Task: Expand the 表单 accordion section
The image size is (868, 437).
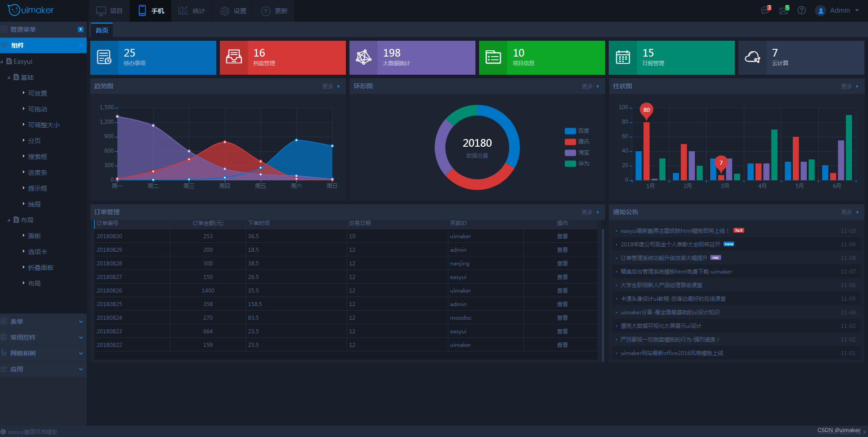Action: coord(43,322)
